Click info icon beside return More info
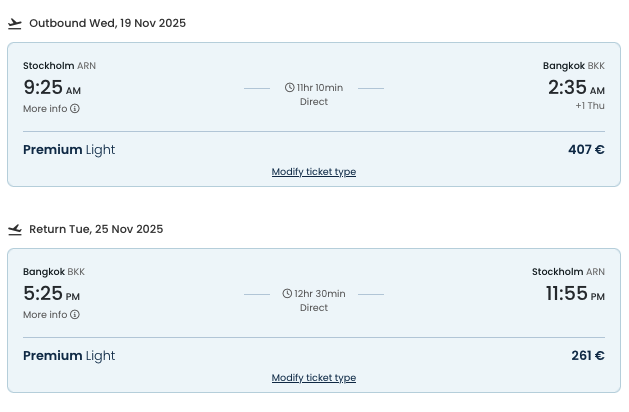 pos(75,315)
